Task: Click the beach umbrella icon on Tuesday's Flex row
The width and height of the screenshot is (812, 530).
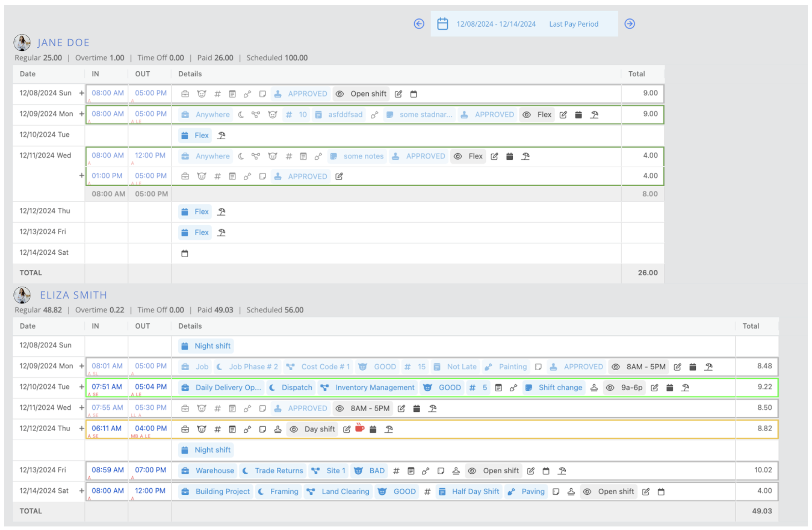Action: 221,135
